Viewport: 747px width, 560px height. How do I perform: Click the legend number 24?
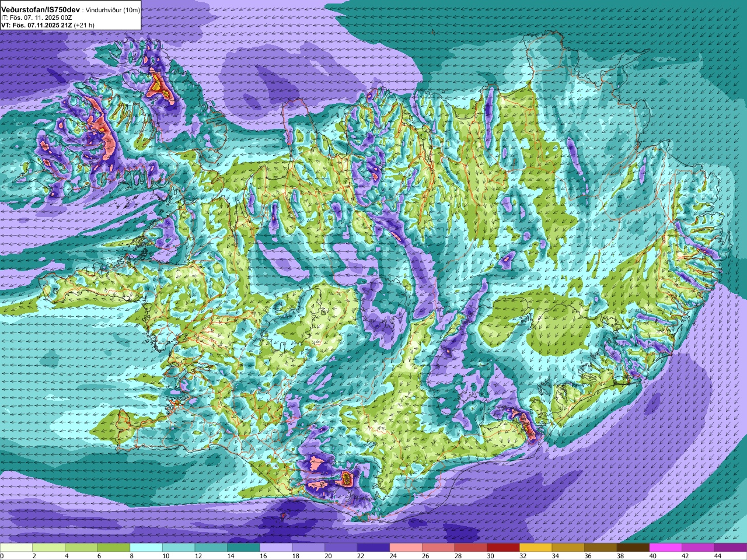393,556
